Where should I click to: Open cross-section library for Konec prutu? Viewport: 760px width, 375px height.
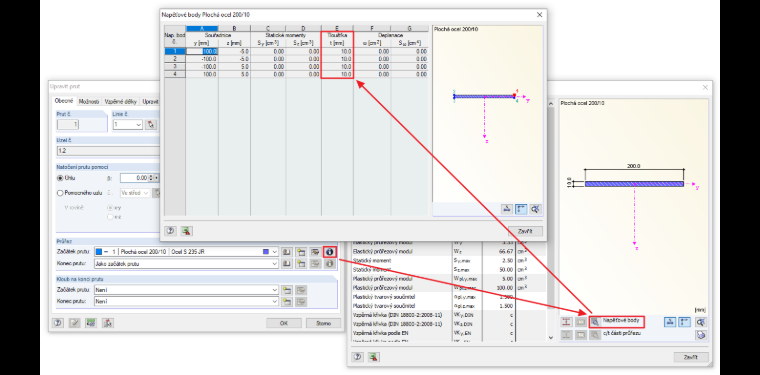[x=287, y=264]
